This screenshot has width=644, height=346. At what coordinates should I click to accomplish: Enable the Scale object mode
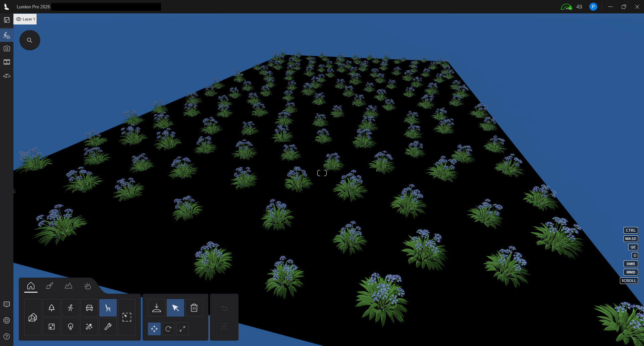tap(182, 329)
